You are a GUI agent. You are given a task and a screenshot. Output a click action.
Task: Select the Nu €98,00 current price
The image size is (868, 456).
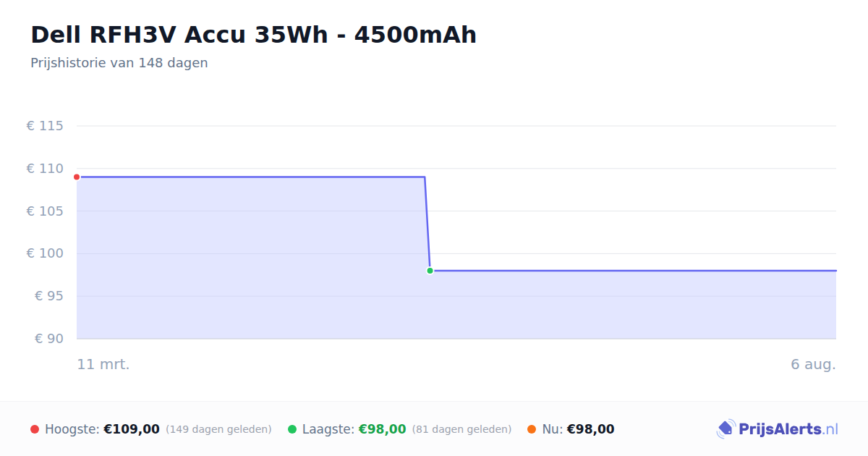pyautogui.click(x=590, y=429)
